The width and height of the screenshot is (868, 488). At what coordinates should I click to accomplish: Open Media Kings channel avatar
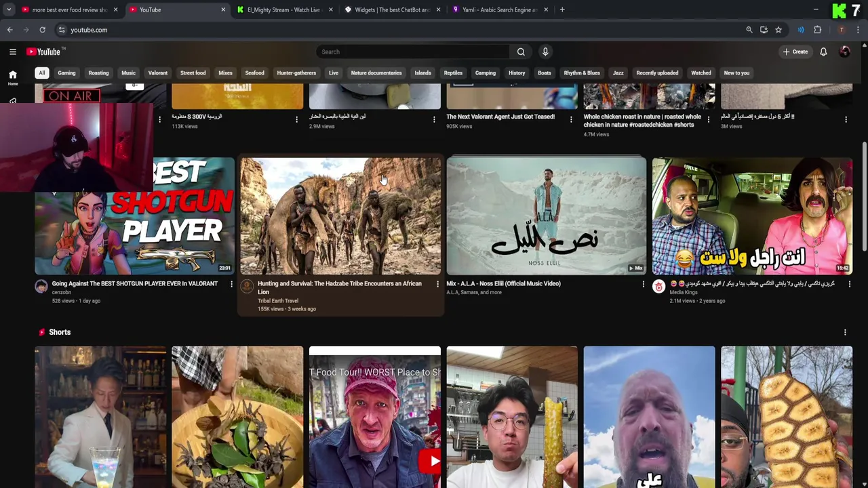point(658,287)
